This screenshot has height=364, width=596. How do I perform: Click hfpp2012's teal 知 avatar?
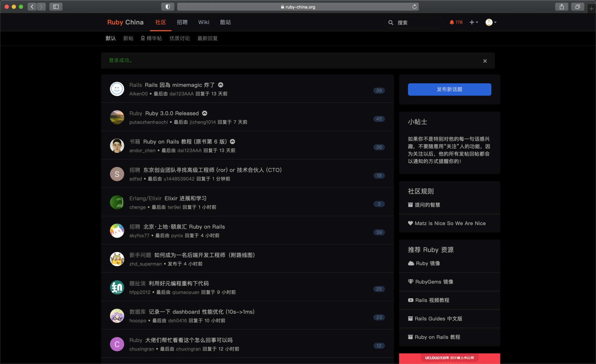[117, 287]
